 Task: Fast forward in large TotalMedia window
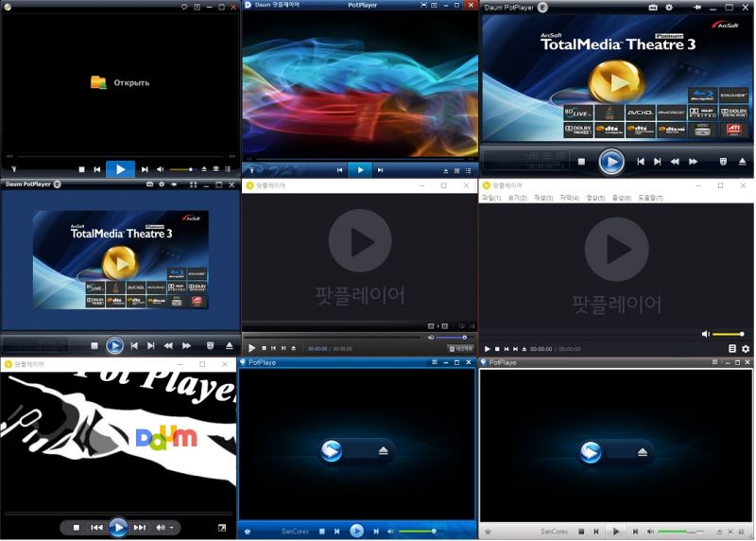coord(693,162)
